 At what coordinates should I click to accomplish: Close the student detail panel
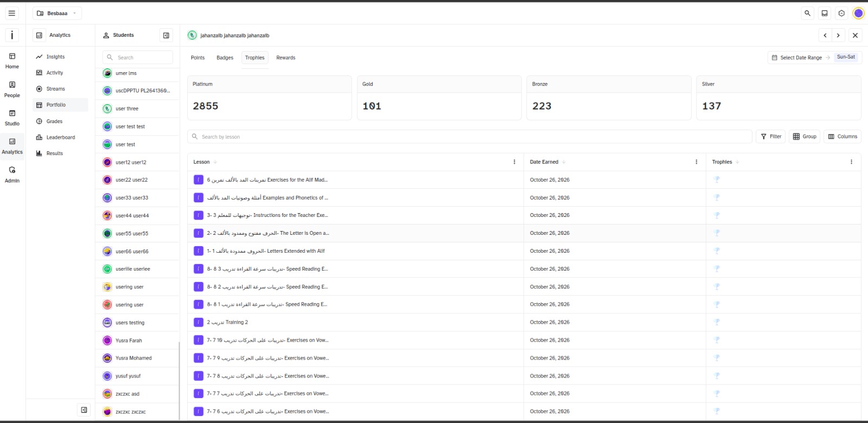tap(855, 35)
